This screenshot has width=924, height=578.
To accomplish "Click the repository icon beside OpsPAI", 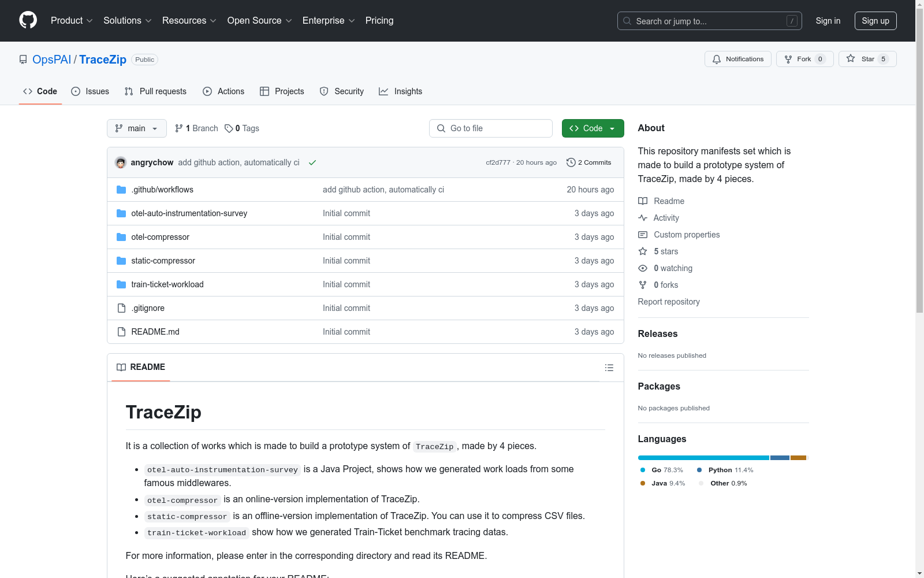I will pos(23,60).
